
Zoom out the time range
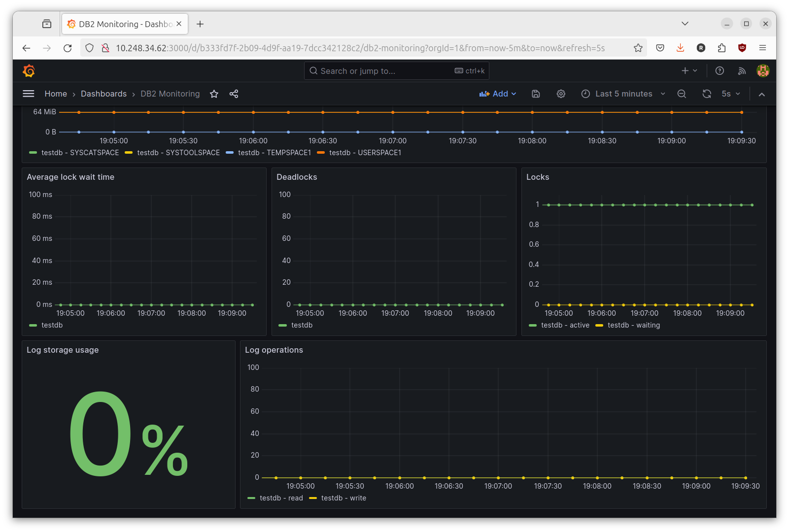click(x=682, y=94)
